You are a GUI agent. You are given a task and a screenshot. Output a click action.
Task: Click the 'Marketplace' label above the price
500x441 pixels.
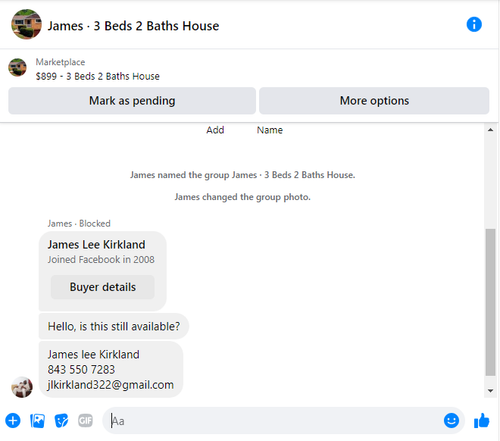pyautogui.click(x=60, y=62)
